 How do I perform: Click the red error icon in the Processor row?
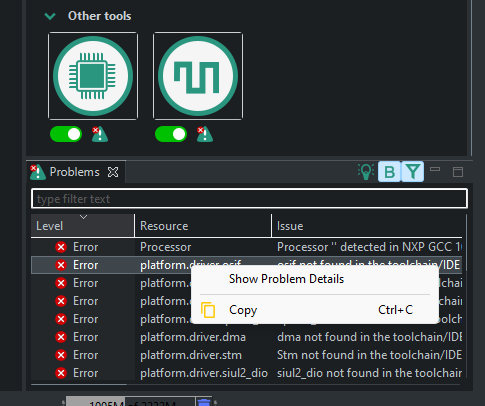coord(61,247)
